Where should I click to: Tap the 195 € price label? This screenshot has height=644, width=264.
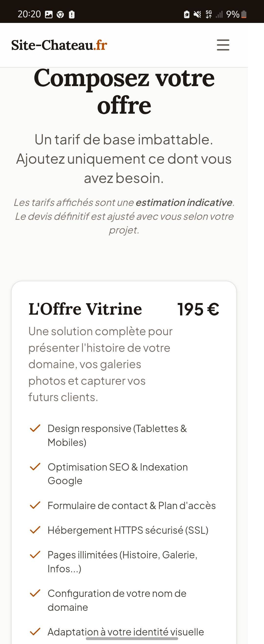point(198,309)
